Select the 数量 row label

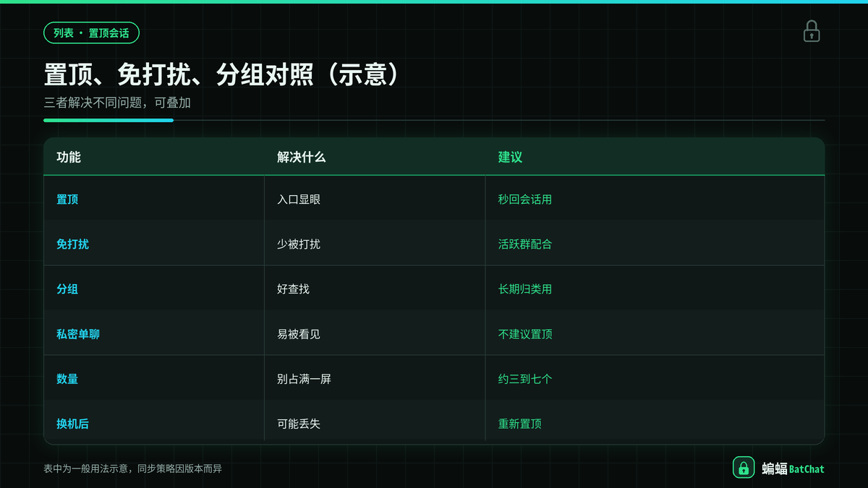[67, 379]
